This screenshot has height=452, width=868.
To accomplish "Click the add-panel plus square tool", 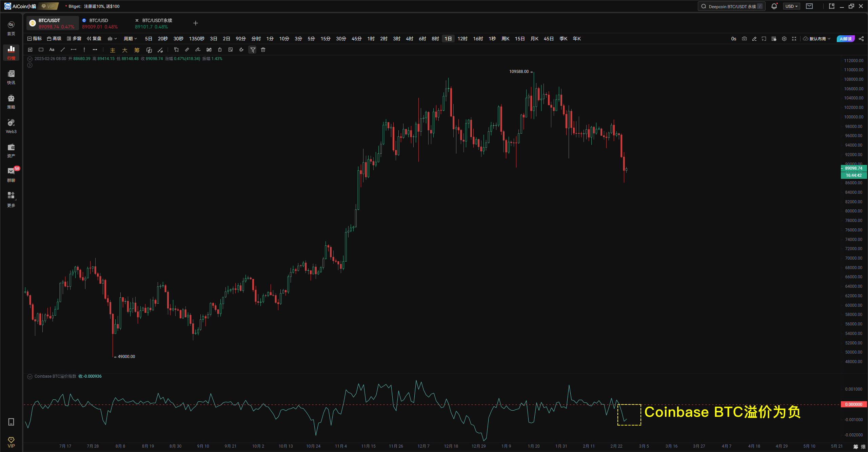I will 30,50.
